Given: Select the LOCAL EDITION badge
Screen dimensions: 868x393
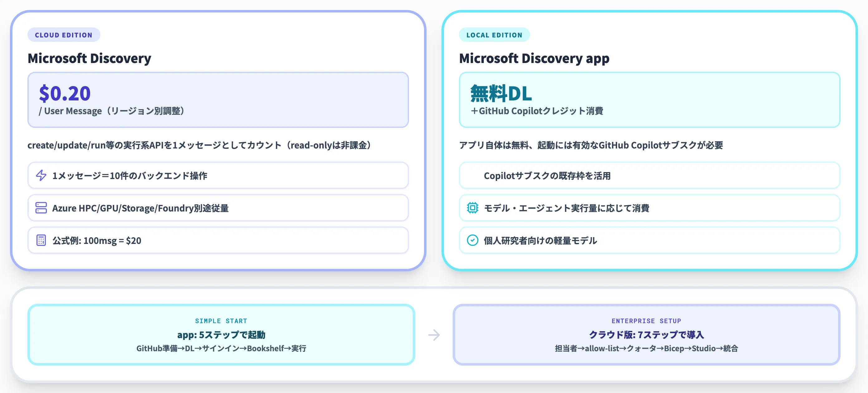Looking at the screenshot, I should 494,35.
